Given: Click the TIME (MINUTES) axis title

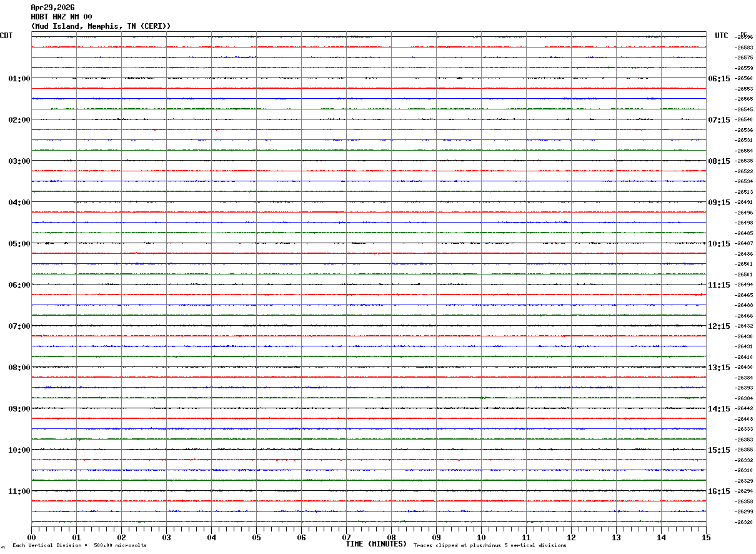Looking at the screenshot, I should coord(376,544).
